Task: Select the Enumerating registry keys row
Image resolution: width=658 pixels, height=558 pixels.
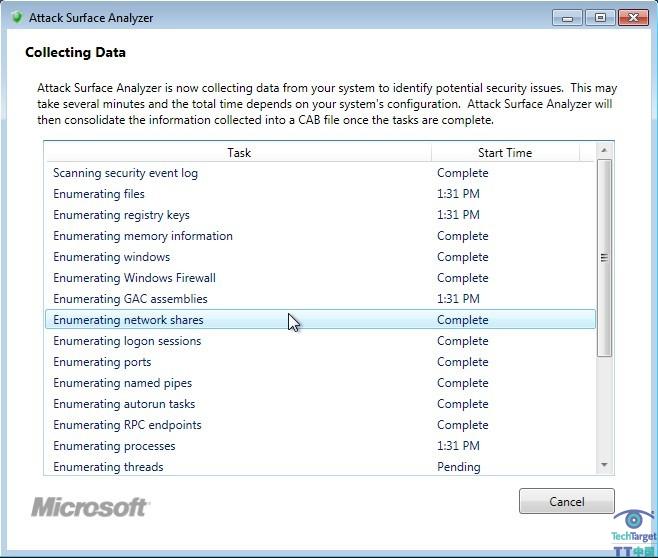Action: [x=320, y=215]
